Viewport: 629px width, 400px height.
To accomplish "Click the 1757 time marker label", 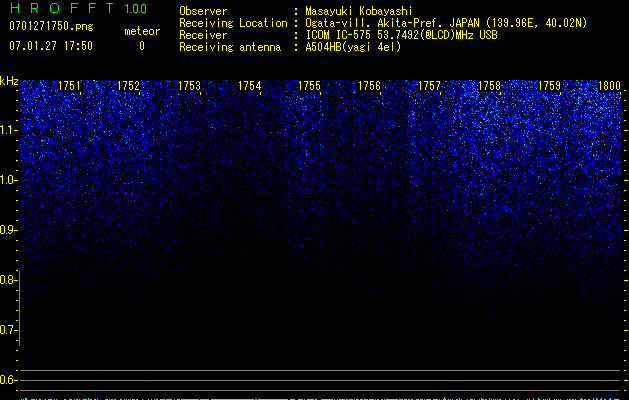I will click(x=429, y=86).
